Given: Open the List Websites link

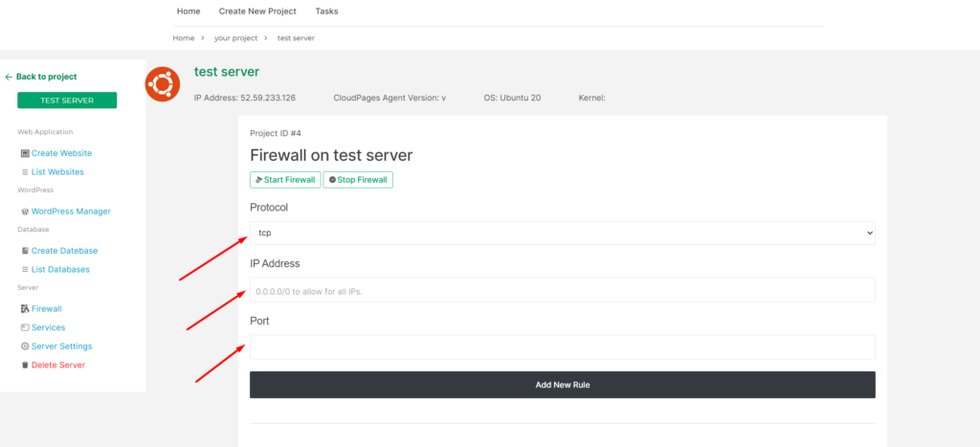Looking at the screenshot, I should coord(57,172).
